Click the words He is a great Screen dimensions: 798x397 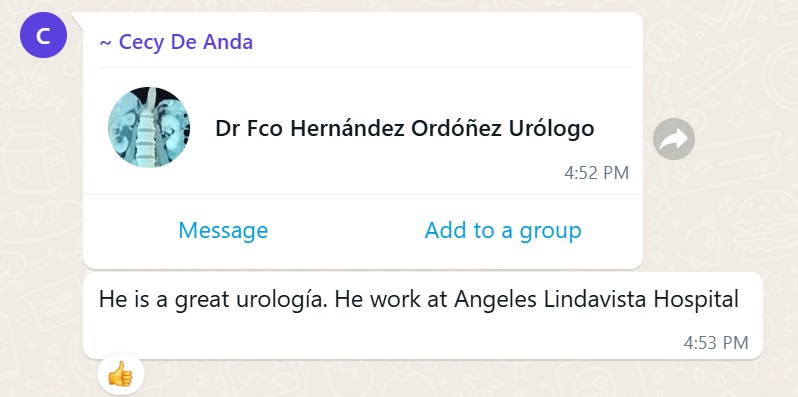pyautogui.click(x=165, y=300)
